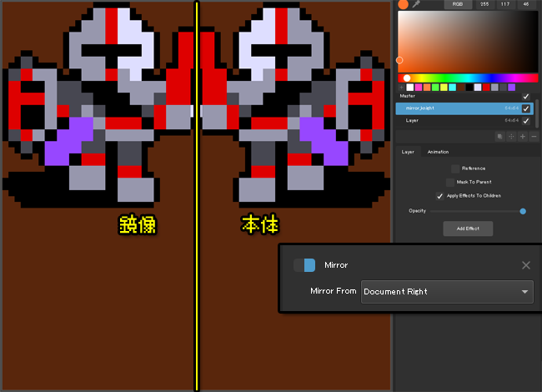Select the magenta pink palette swatch
Viewport: 542px width, 392px height.
pyautogui.click(x=419, y=88)
